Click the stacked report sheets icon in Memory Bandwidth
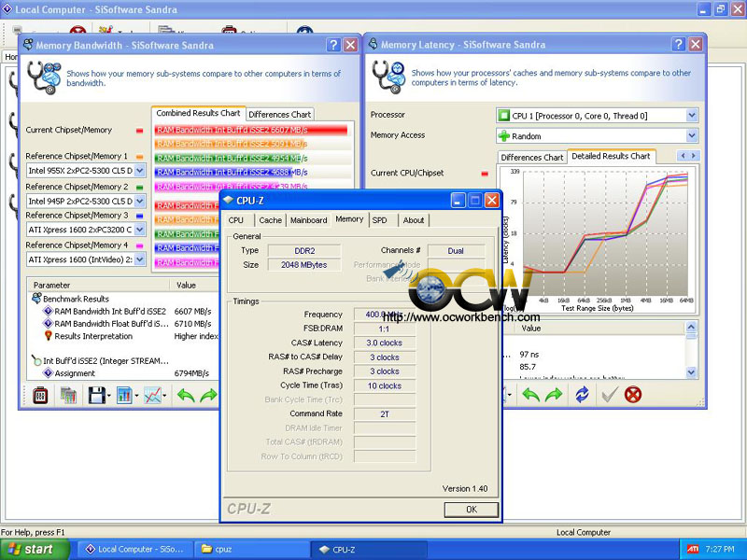This screenshot has width=747, height=560. (x=68, y=395)
